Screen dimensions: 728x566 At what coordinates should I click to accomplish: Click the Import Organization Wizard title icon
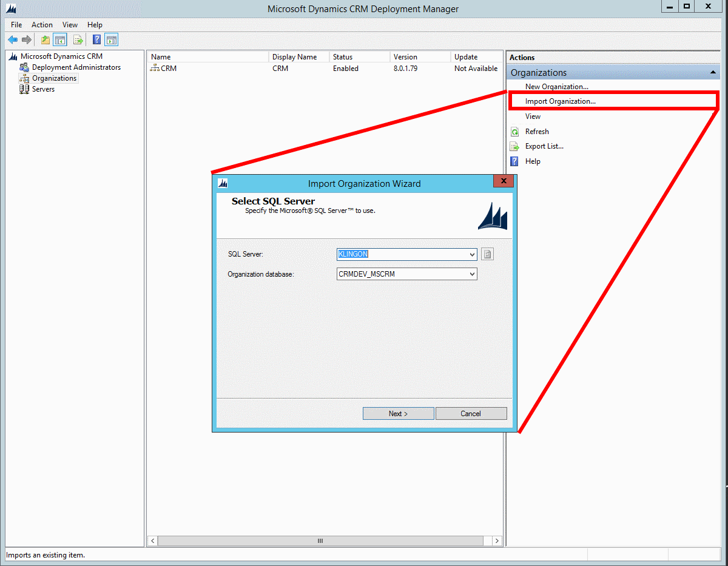pyautogui.click(x=223, y=183)
